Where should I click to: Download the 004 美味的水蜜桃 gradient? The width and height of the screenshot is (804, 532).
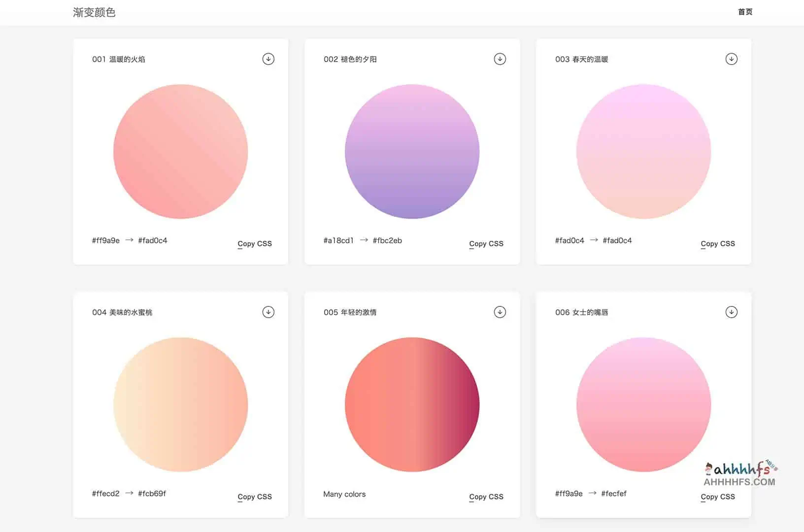(x=268, y=312)
